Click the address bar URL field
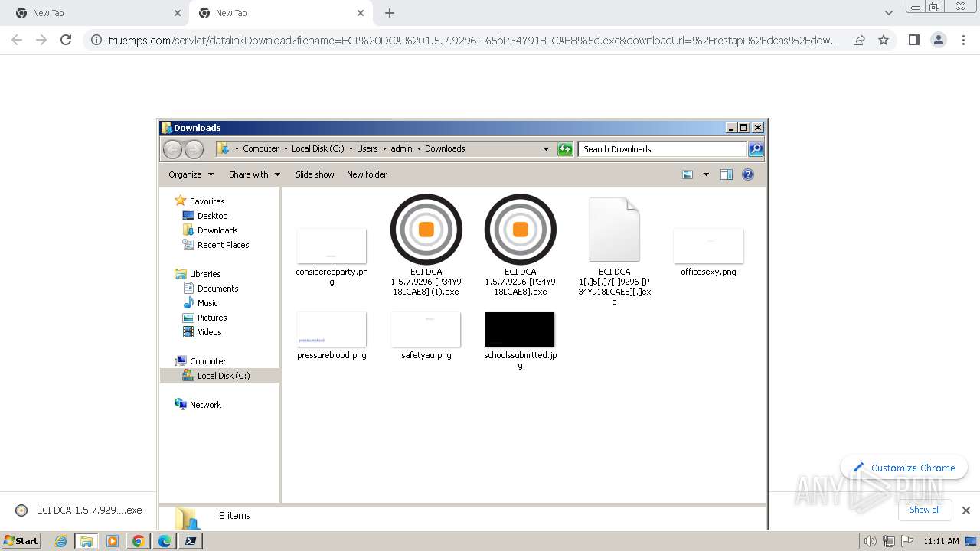This screenshot has width=980, height=551. [x=473, y=40]
